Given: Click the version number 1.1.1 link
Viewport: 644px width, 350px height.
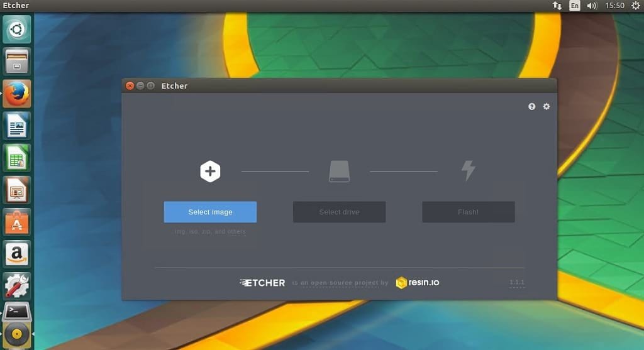Looking at the screenshot, I should 517,282.
